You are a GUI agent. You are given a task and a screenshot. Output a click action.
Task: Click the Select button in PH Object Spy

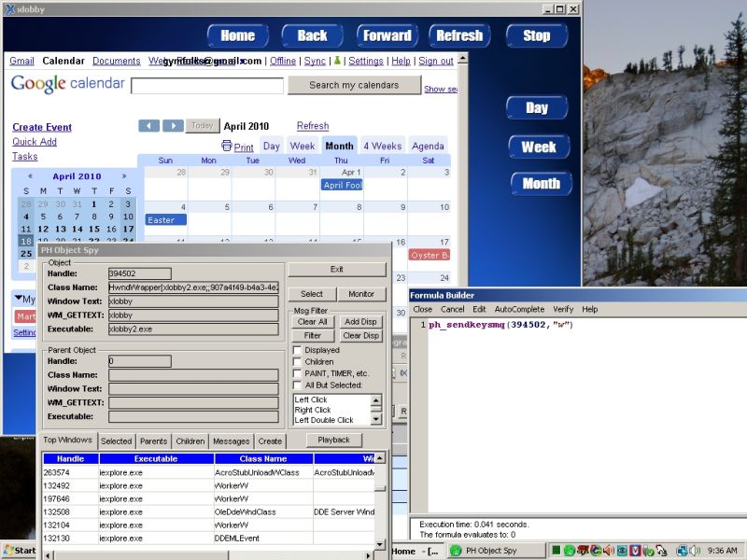312,294
